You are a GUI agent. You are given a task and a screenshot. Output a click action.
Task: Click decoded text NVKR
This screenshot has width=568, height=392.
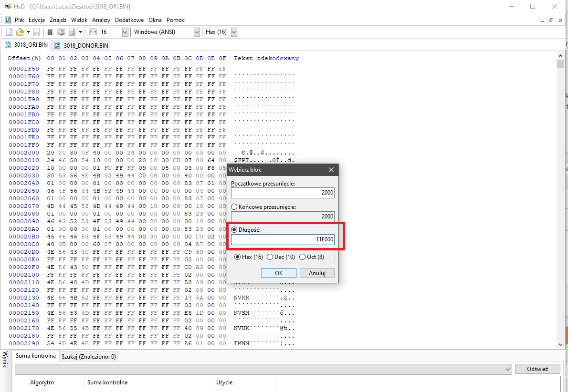point(242,298)
